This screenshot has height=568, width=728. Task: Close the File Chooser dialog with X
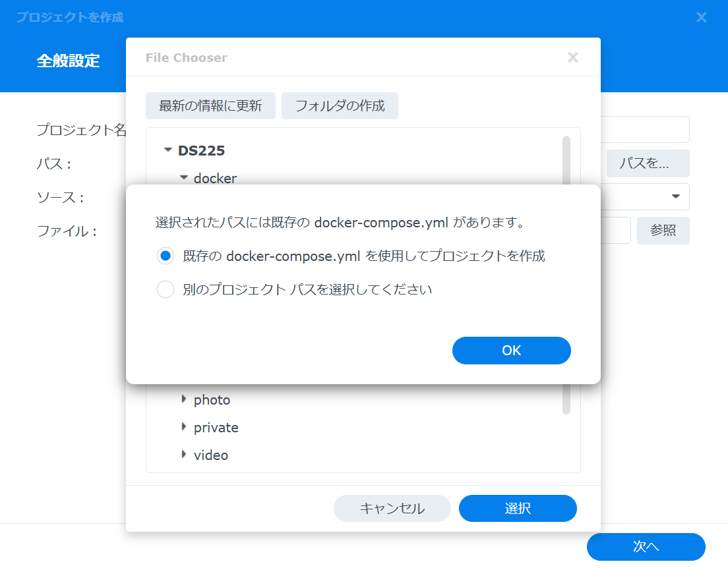tap(573, 57)
